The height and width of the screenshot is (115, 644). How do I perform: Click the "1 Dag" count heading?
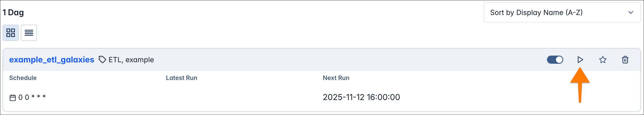pos(13,12)
